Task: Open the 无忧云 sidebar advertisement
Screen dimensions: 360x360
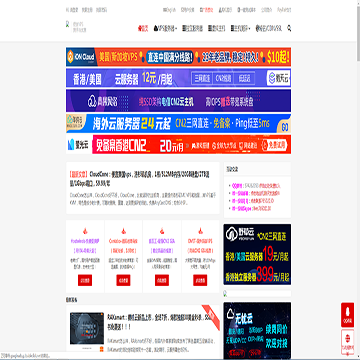Action: click(x=257, y=331)
